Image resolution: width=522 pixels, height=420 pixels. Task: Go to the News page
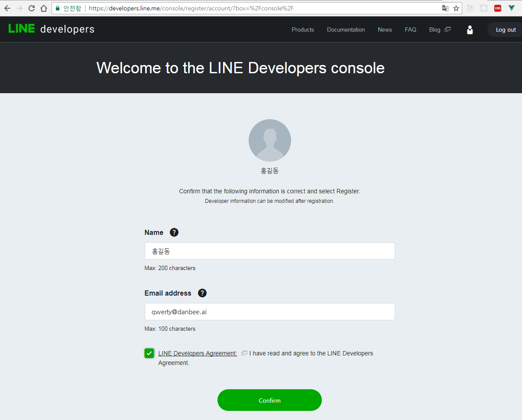[385, 29]
